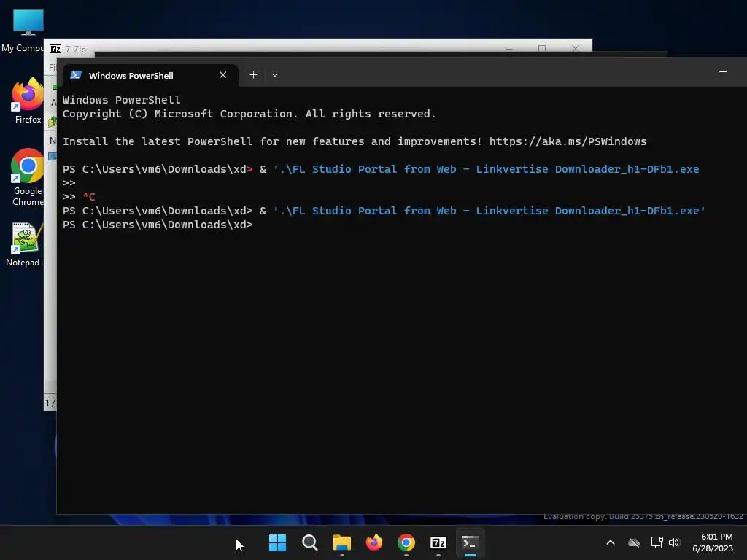Click the first FL Studio Portal command line
Image resolution: width=747 pixels, height=560 pixels.
(381, 169)
